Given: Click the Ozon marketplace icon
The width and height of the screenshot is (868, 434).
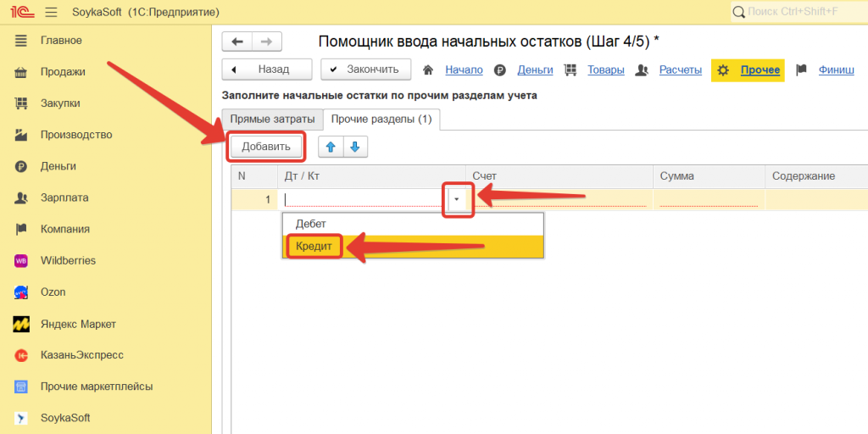Looking at the screenshot, I should tap(22, 292).
